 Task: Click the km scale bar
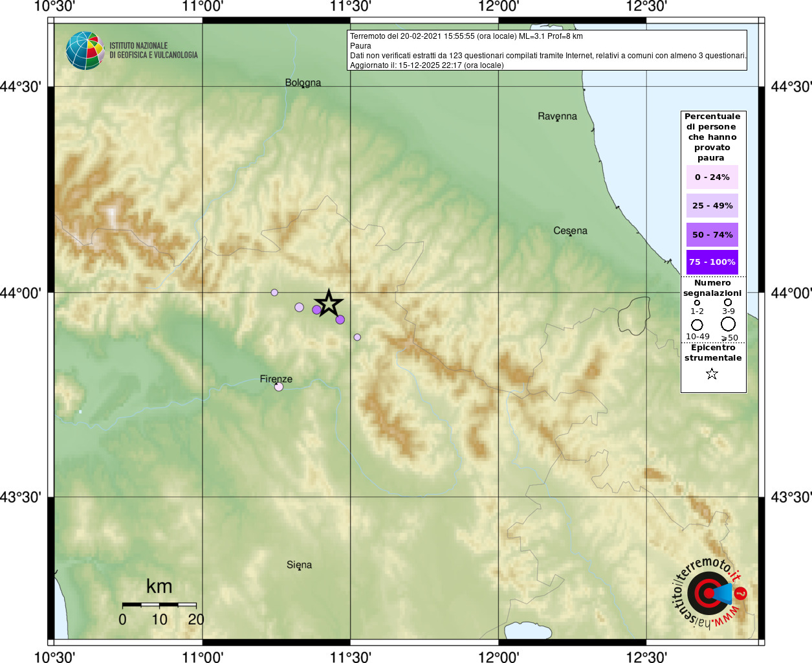[x=159, y=605]
